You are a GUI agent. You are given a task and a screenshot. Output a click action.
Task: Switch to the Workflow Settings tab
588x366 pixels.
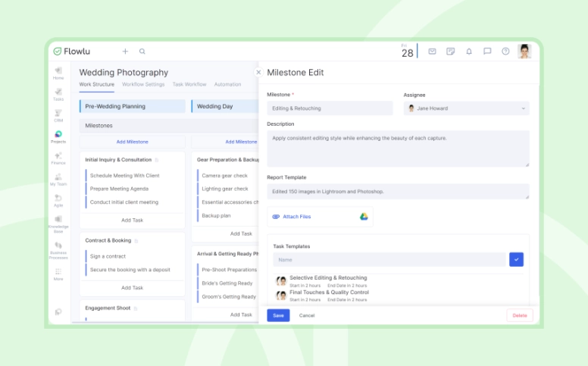click(x=143, y=84)
